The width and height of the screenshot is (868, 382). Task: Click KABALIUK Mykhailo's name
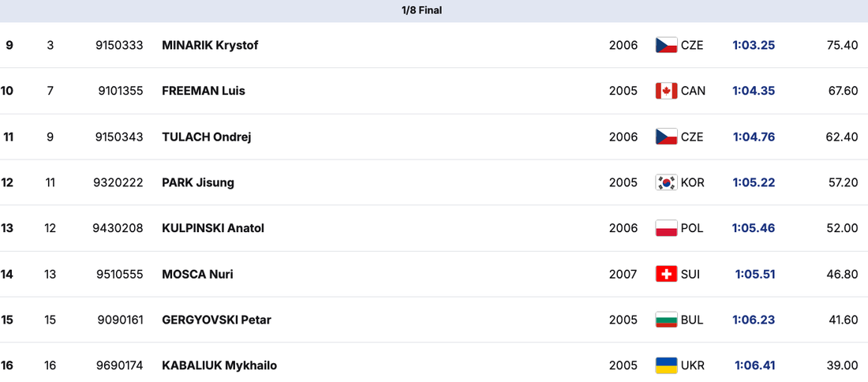pos(219,365)
